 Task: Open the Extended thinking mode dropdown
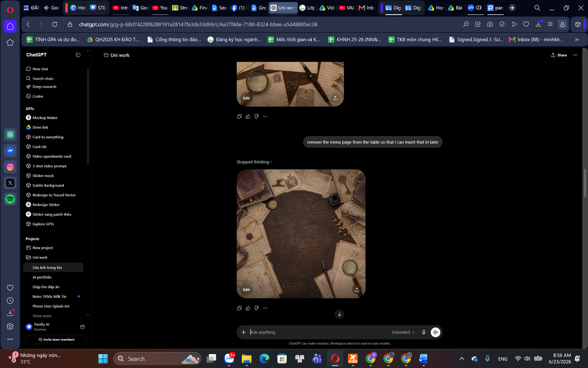tap(403, 332)
